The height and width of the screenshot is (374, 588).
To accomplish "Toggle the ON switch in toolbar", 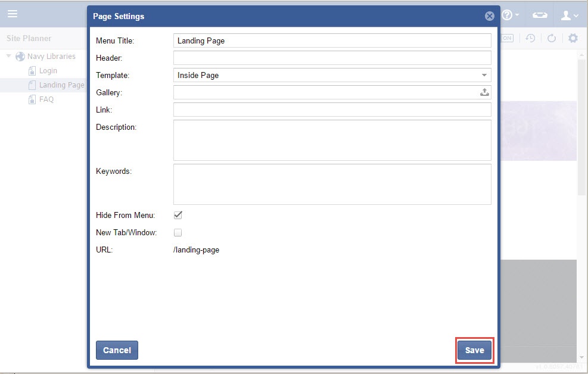I will pos(506,38).
